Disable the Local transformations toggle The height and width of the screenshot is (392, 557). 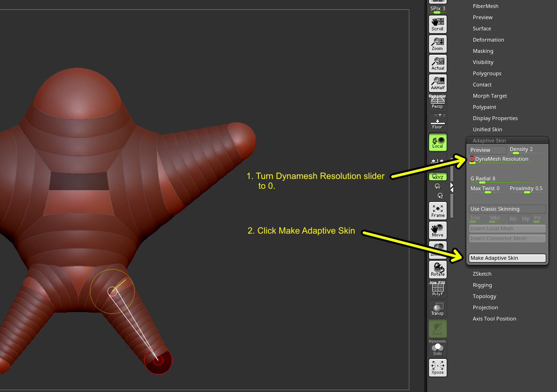438,142
